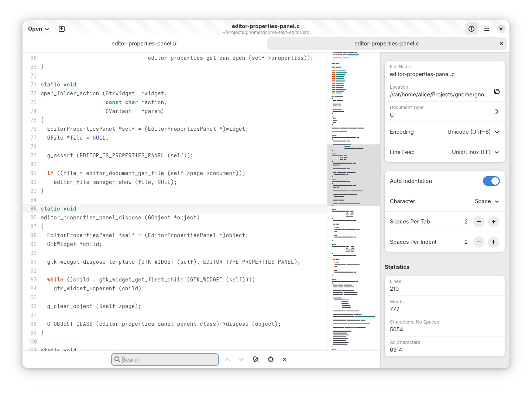
Task: Disable the Auto Indentation switch
Action: click(491, 181)
